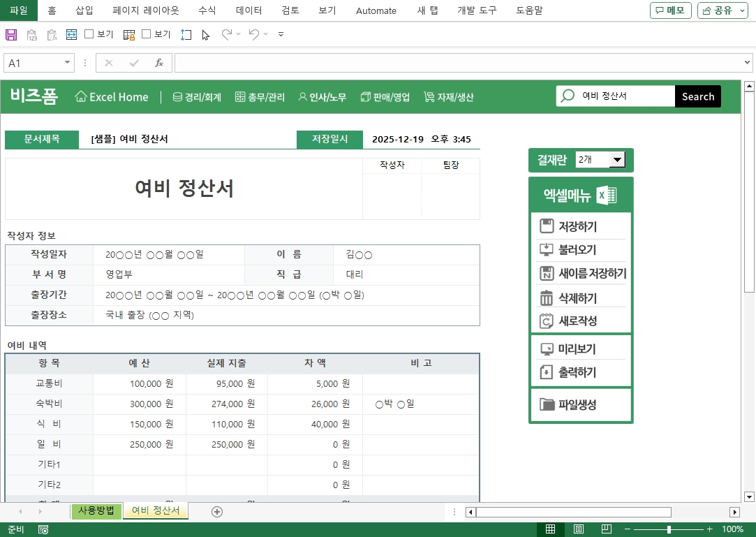Screen dimensions: 756x537
Task: Open the 데이터 ribbon tab
Action: (x=249, y=10)
